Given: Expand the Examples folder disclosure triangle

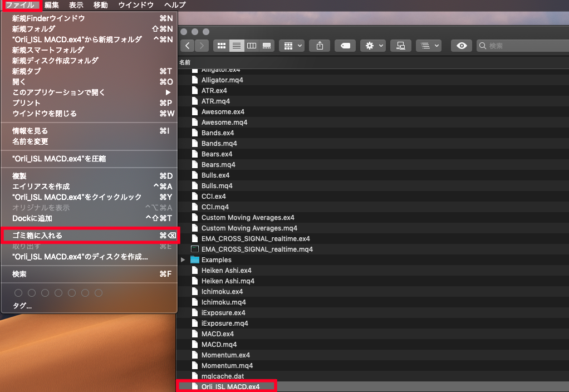Looking at the screenshot, I should click(x=183, y=260).
